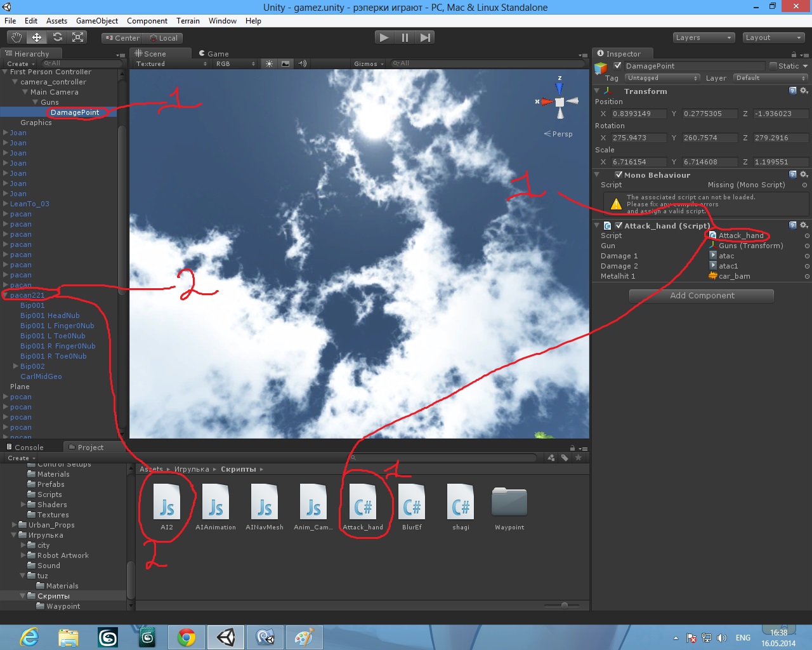Collapse the pacan221 tree item
Viewport: 812px width, 650px height.
[6, 295]
